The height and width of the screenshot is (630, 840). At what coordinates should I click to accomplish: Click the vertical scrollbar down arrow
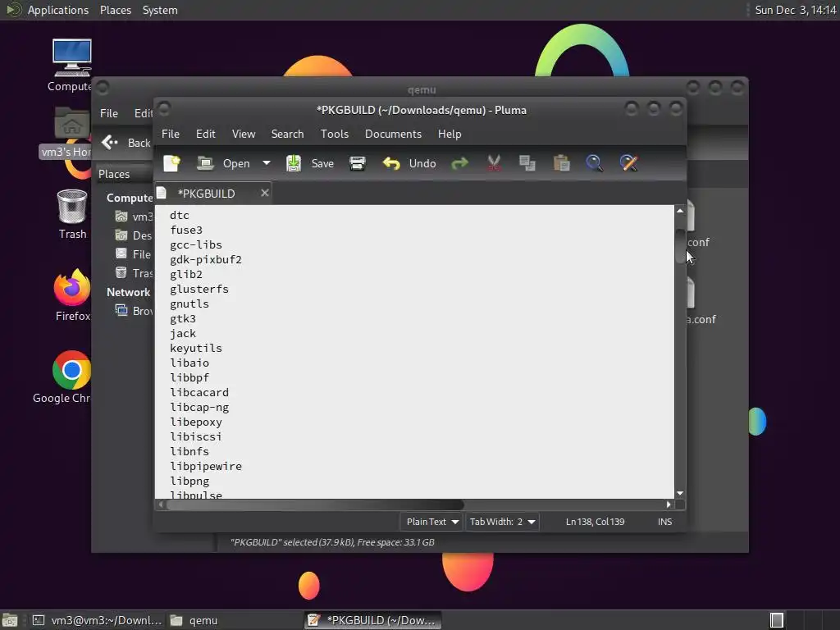tap(680, 493)
